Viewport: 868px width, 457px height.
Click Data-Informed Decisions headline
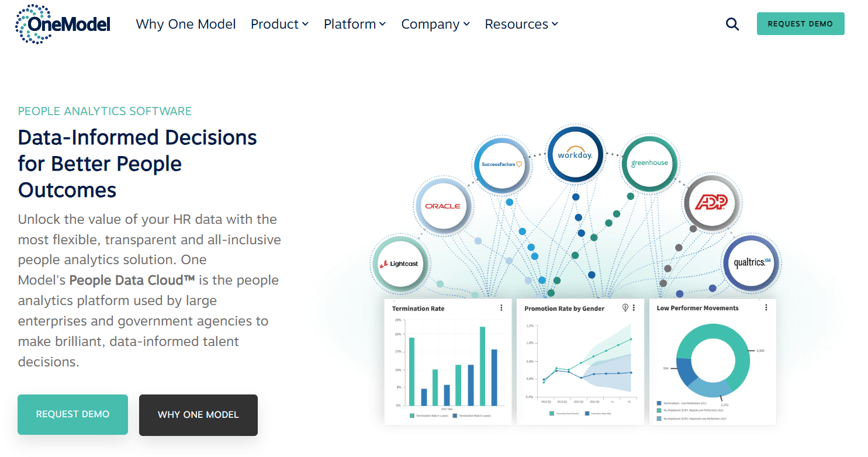pos(137,164)
